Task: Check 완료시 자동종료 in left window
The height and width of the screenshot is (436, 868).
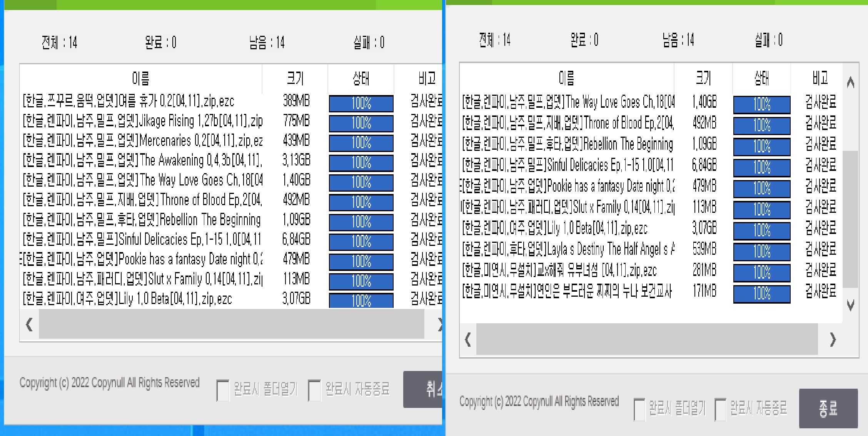Action: [x=314, y=390]
